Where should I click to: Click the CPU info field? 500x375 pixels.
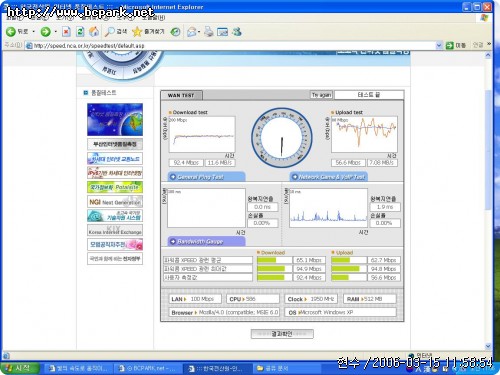click(253, 299)
